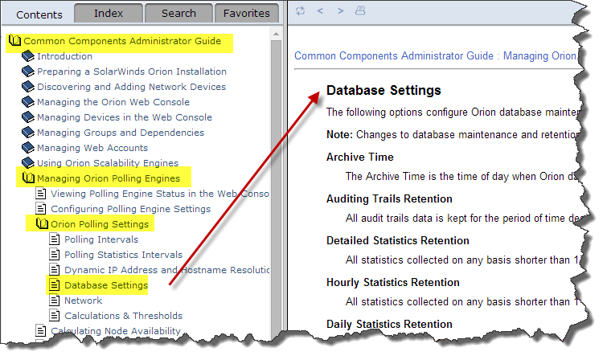Image resolution: width=607 pixels, height=364 pixels.
Task: Click closed book icon beside Introduction
Action: point(28,56)
